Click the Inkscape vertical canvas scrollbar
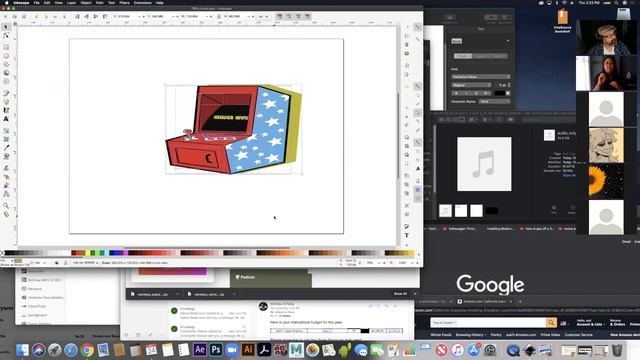 [x=398, y=135]
